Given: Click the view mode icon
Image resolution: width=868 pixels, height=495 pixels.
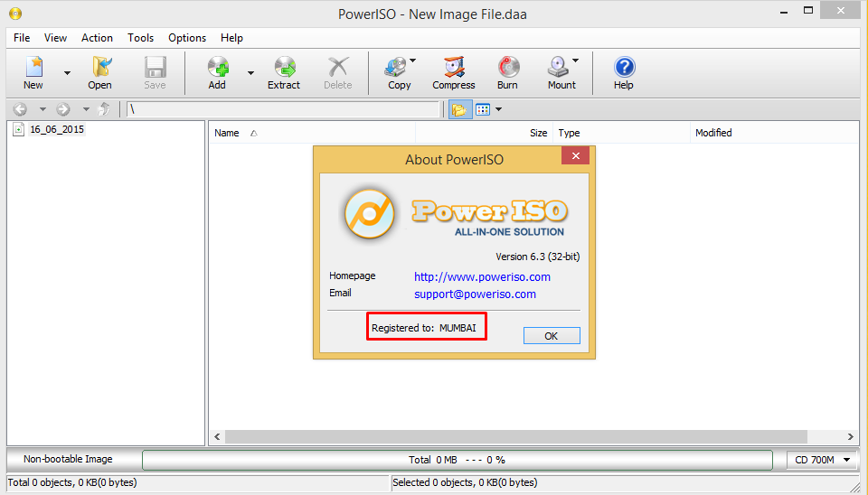Looking at the screenshot, I should click(x=483, y=109).
